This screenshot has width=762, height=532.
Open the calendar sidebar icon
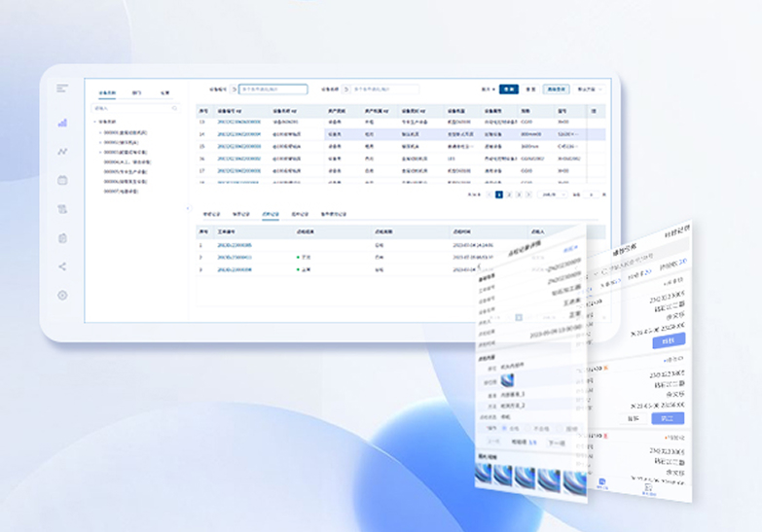coord(62,180)
